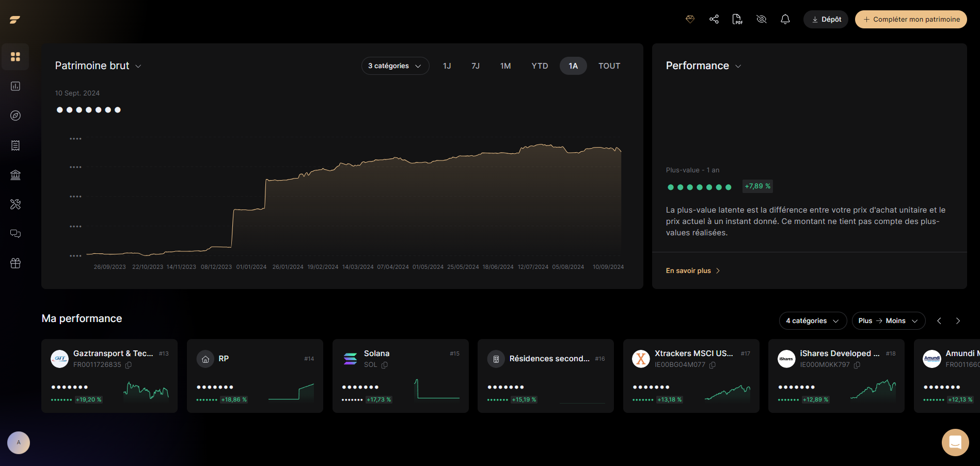Show next performance cards with right arrow
The height and width of the screenshot is (466, 980).
(x=958, y=321)
